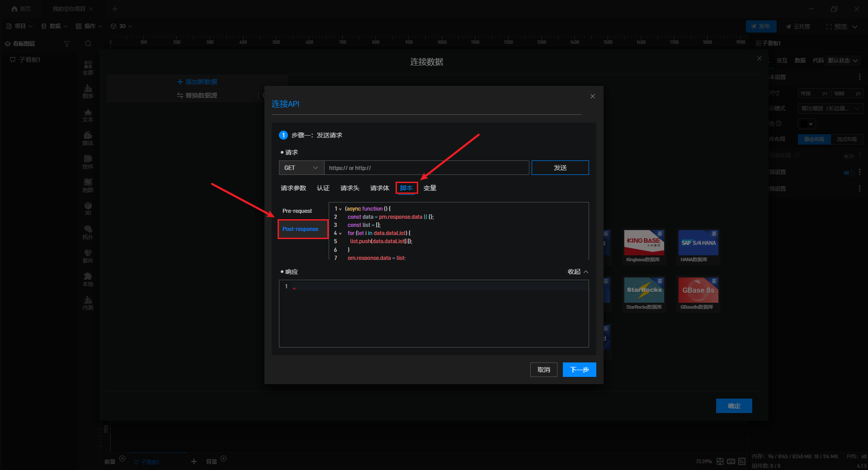The image size is (868, 470).
Task: Open the search icon beside the layers panel
Action: point(88,44)
